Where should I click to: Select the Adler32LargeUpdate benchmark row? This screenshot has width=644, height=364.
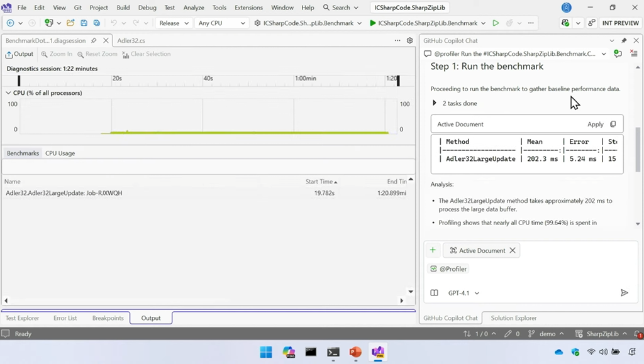[64, 193]
